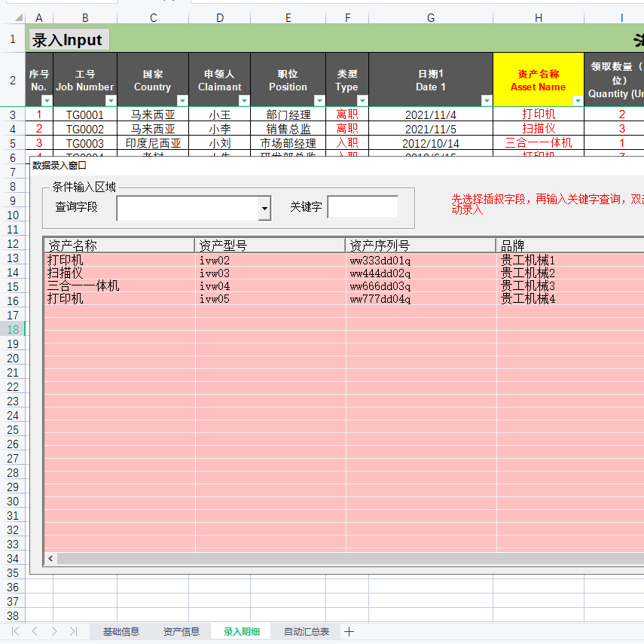Select column A header
644x644 pixels.
39,17
